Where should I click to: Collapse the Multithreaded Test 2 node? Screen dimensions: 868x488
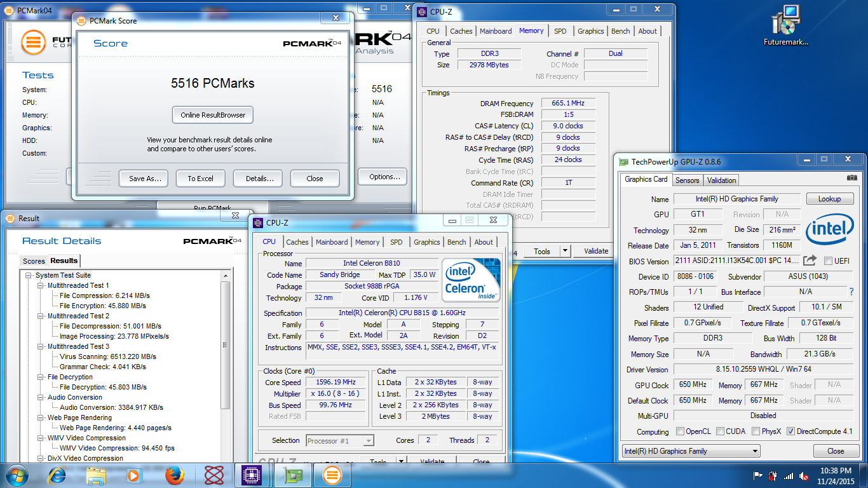(41, 316)
